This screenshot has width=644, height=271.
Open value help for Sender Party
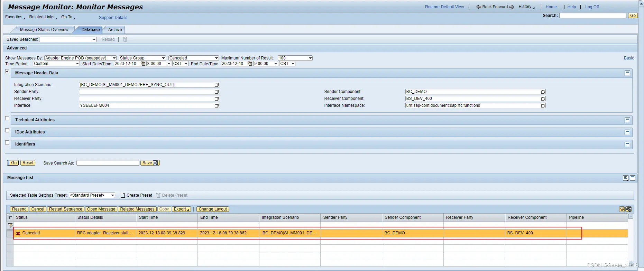coord(217,92)
